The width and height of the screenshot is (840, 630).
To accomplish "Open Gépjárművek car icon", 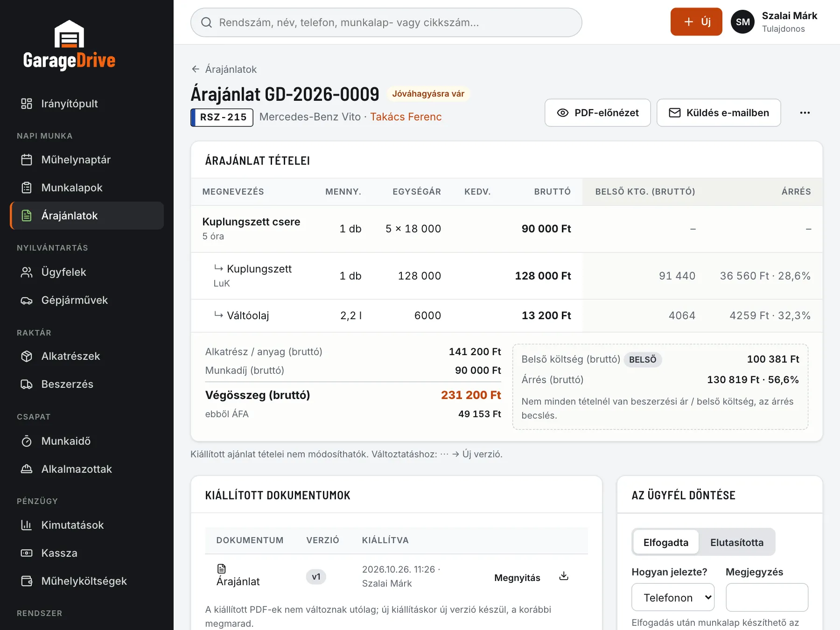I will click(27, 300).
